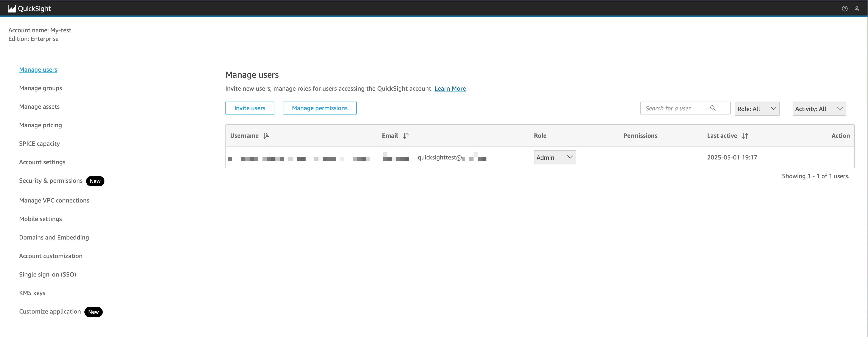Image resolution: width=868 pixels, height=337 pixels.
Task: Click the New badge beside Security & permissions
Action: pos(95,181)
